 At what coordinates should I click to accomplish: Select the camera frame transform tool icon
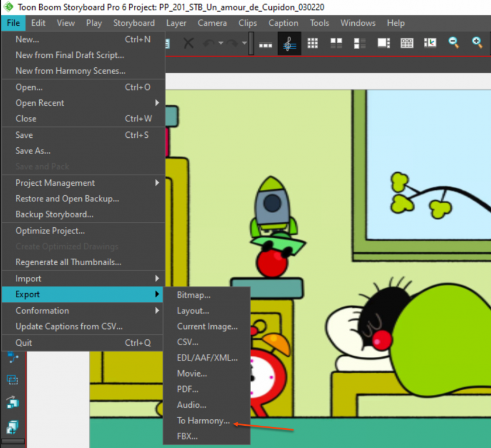tap(12, 380)
